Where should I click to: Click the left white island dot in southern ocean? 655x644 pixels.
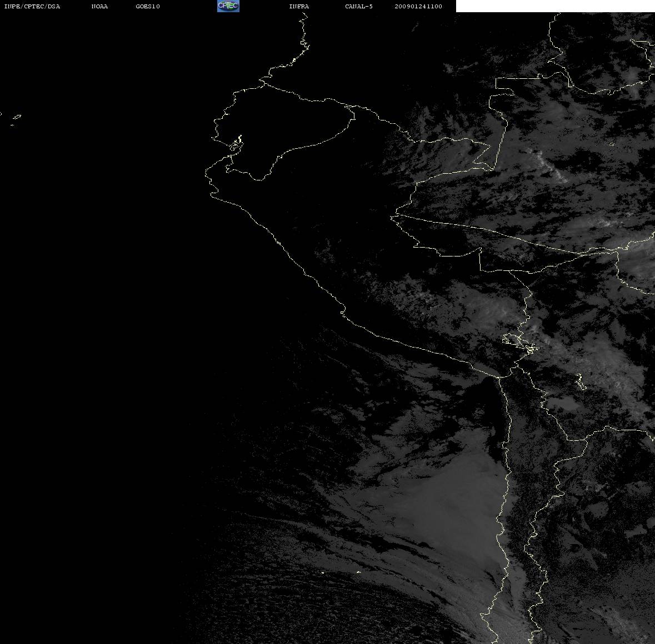(322, 572)
